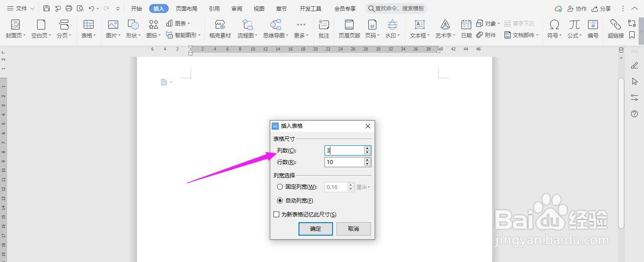
Task: Switch to the 视图 (View) tab
Action: coord(259,8)
